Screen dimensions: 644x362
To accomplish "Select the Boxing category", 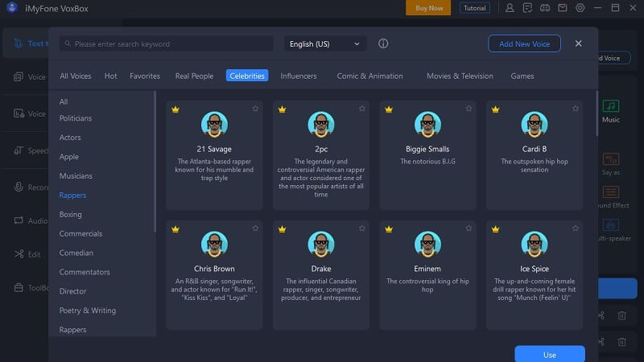I will [x=70, y=214].
